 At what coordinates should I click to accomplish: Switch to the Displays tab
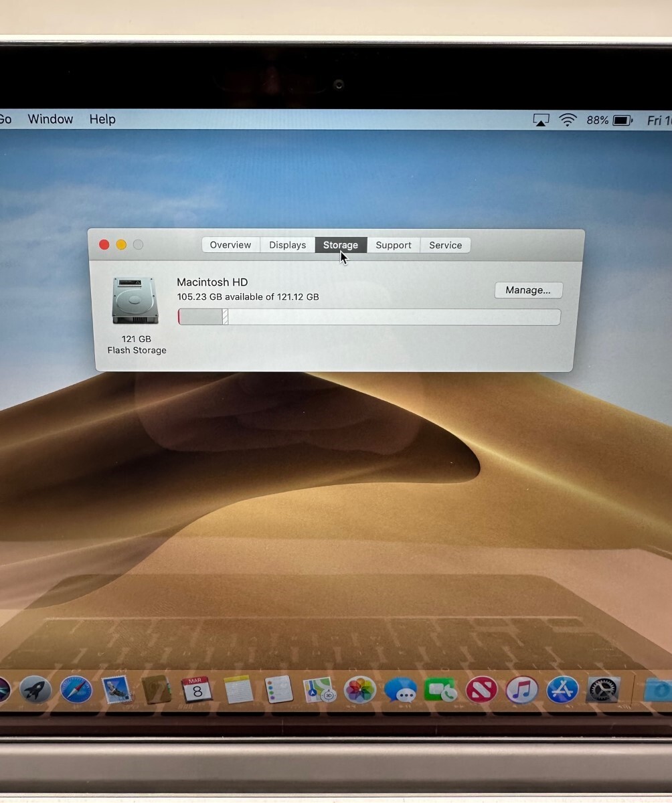click(288, 245)
